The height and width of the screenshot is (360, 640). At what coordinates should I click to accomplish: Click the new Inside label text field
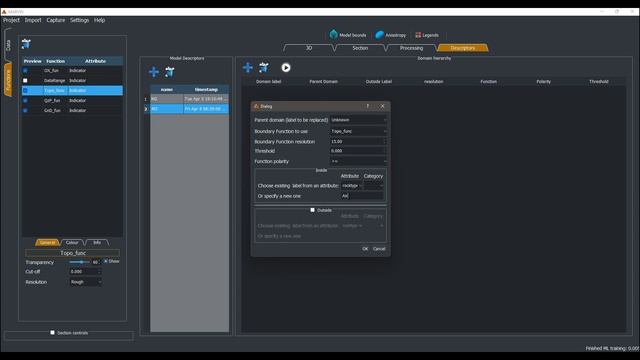[x=362, y=196]
